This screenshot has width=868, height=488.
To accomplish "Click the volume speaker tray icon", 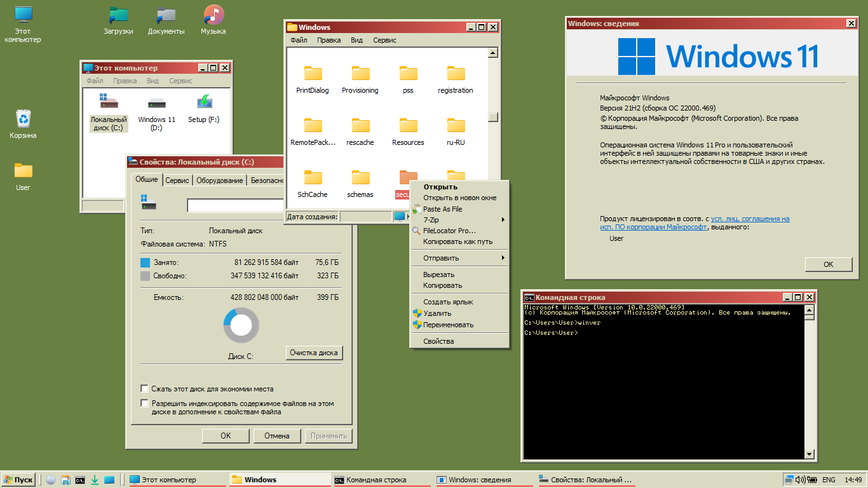I will click(x=801, y=480).
